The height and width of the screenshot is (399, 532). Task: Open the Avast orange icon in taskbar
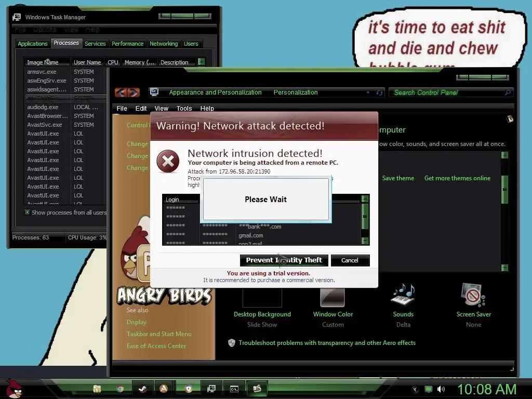[x=164, y=389]
